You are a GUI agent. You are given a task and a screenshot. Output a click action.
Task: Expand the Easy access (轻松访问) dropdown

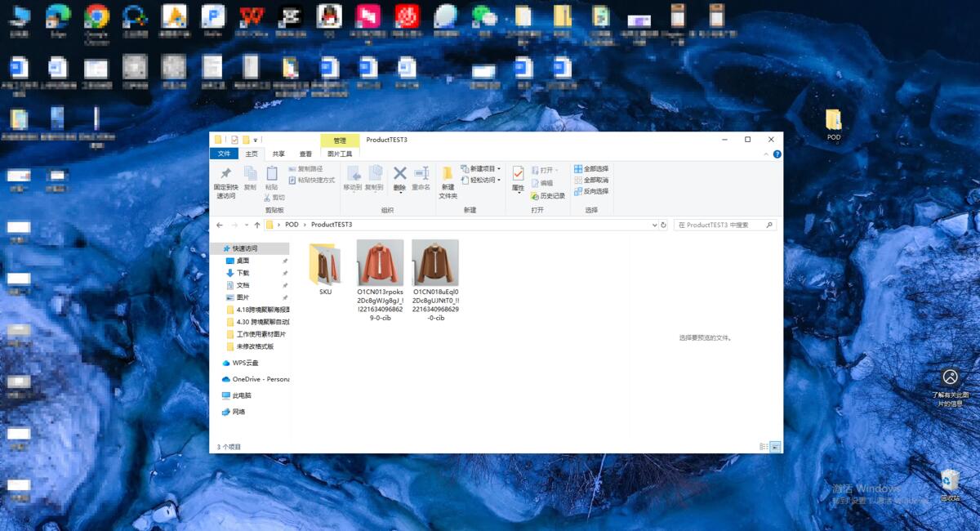(x=481, y=180)
